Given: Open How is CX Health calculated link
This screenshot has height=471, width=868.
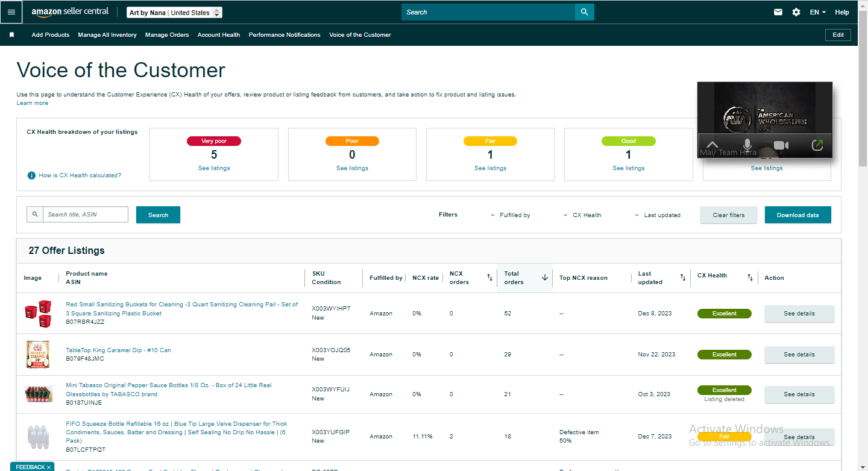Looking at the screenshot, I should [x=80, y=175].
